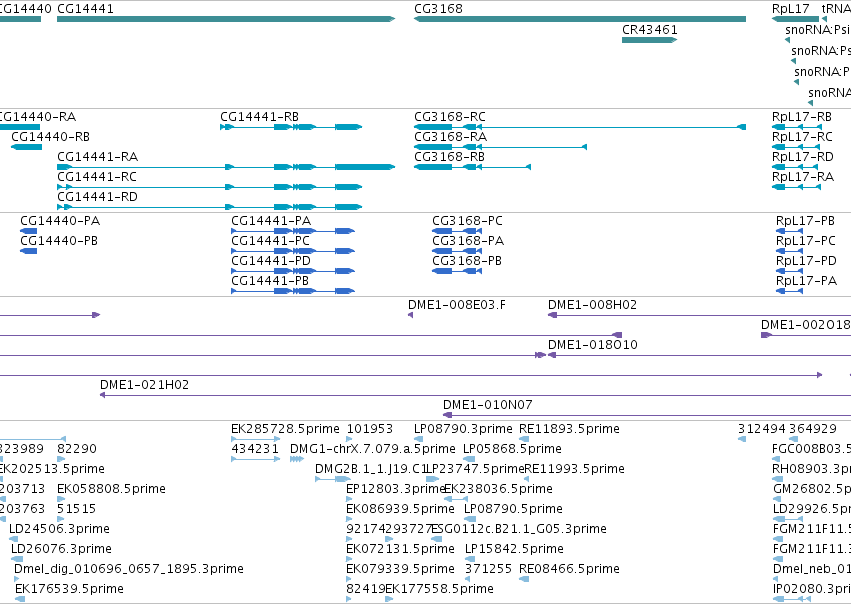Click protein CG3168-PA
Viewport: 851px width, 604px height.
457,251
